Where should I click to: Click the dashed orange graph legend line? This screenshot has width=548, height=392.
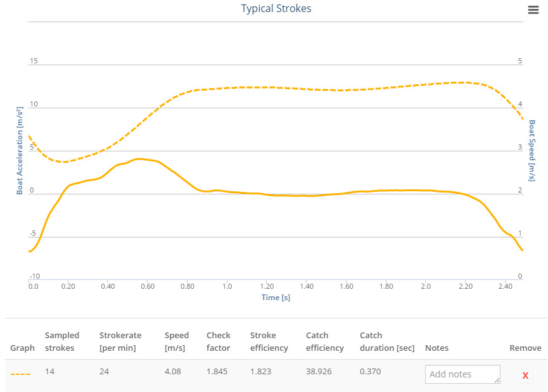tap(20, 374)
